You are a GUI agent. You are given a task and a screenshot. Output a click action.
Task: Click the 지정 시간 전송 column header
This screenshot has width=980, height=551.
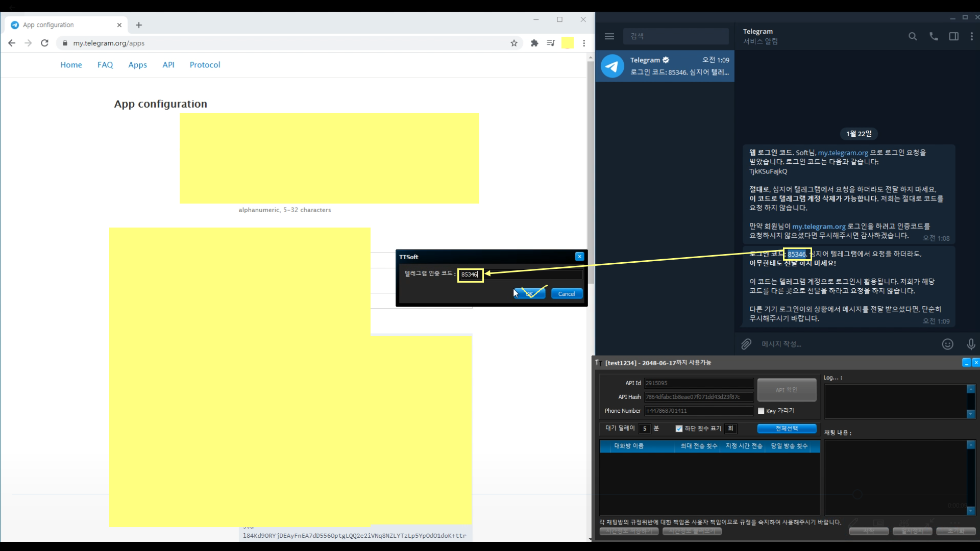coord(744,446)
